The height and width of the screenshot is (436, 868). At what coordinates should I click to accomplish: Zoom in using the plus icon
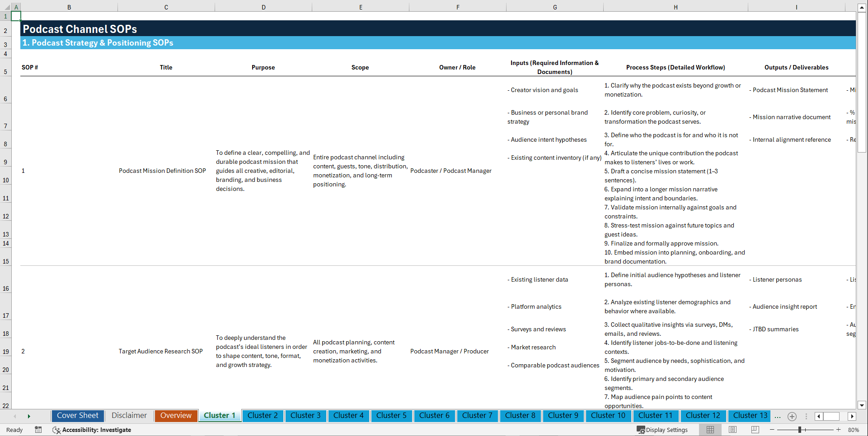coord(839,430)
